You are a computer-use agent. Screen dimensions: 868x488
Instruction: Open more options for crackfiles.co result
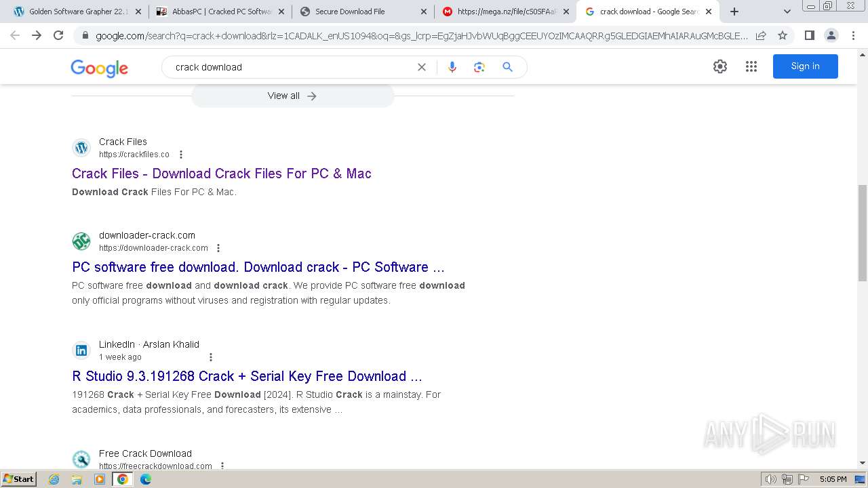point(181,155)
